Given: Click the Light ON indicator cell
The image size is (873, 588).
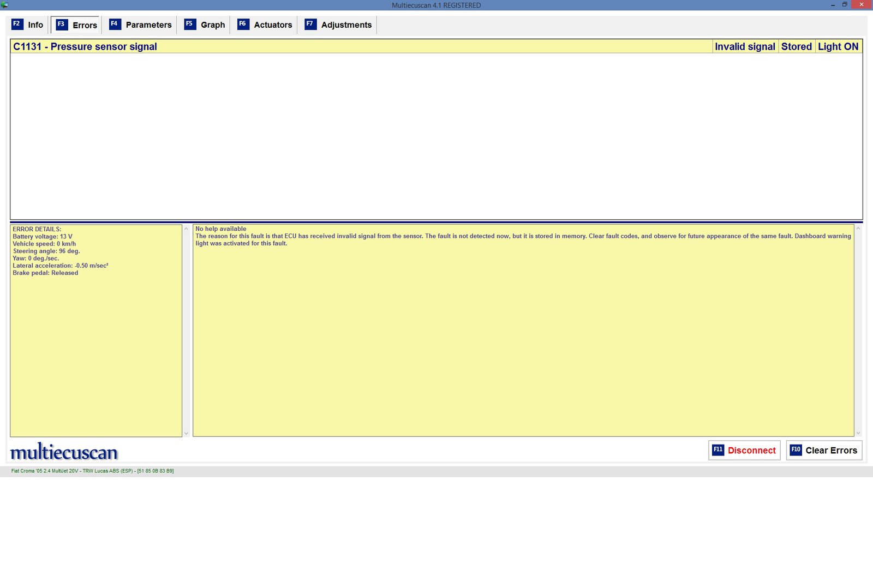Looking at the screenshot, I should point(838,47).
